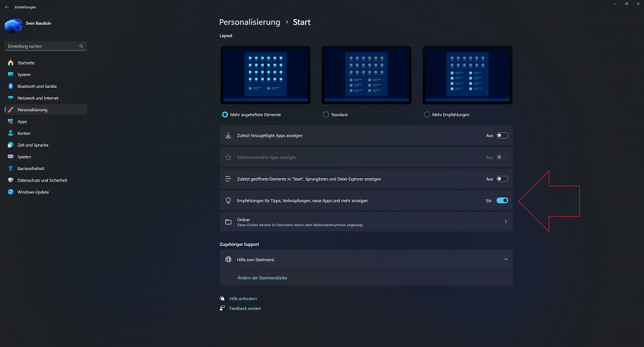Image resolution: width=644 pixels, height=347 pixels.
Task: Click the System monitor icon
Action: point(11,75)
